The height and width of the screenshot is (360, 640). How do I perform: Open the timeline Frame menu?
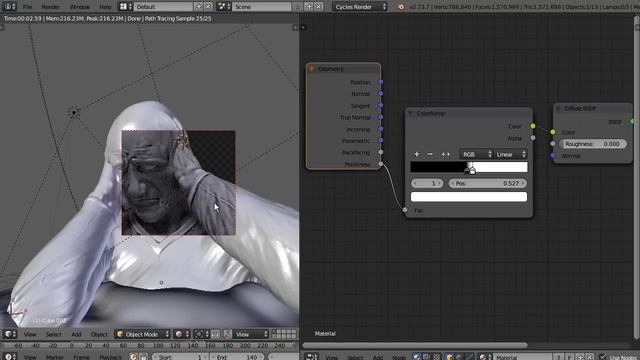[x=81, y=357]
